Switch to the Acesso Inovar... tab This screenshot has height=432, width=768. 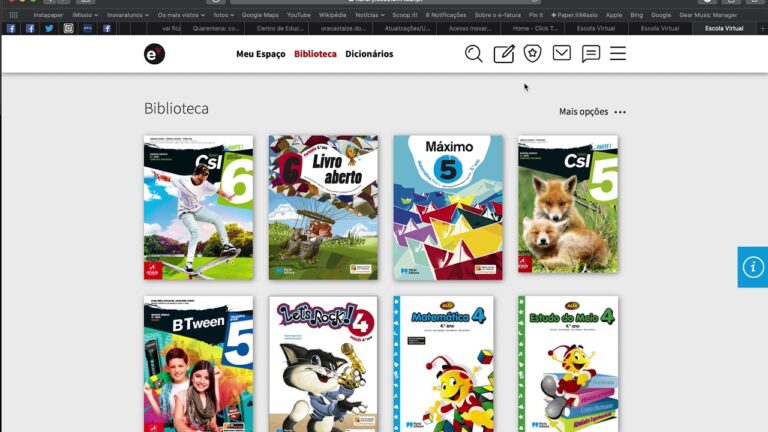[470, 28]
